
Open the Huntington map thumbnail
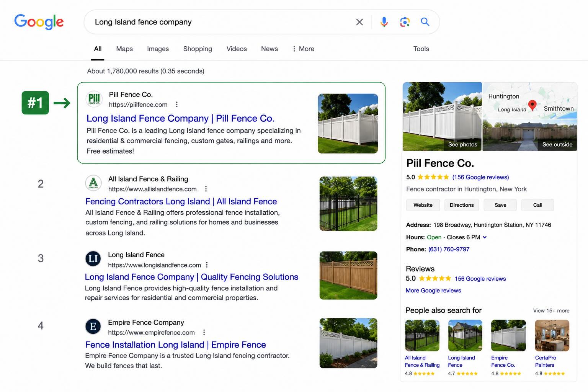530,100
